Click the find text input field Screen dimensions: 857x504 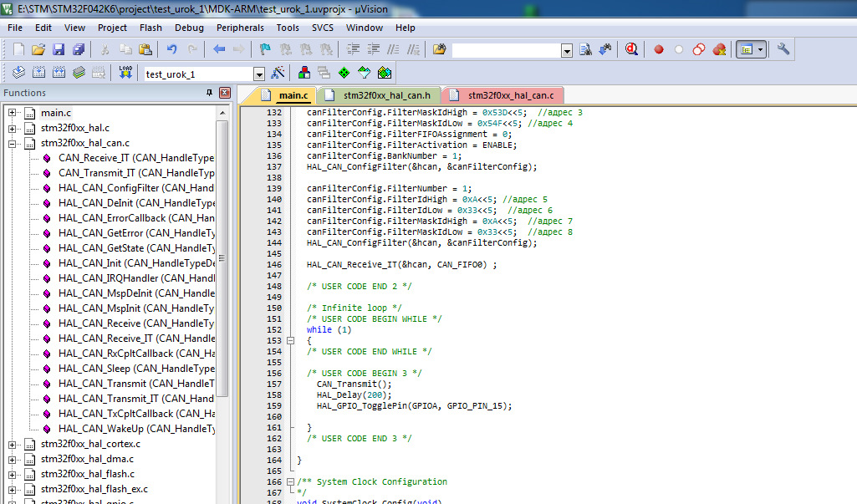click(x=506, y=50)
